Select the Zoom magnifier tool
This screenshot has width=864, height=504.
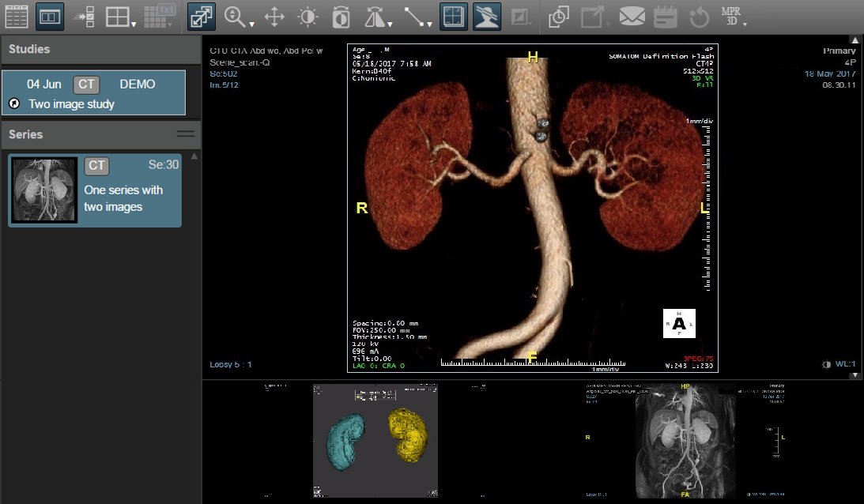click(x=236, y=17)
